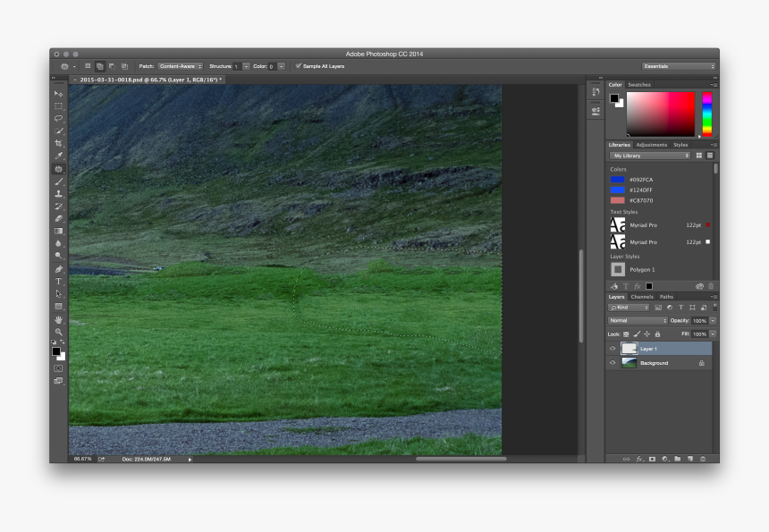This screenshot has height=532, width=769.
Task: Open the layer effects fx menu
Action: (x=639, y=459)
